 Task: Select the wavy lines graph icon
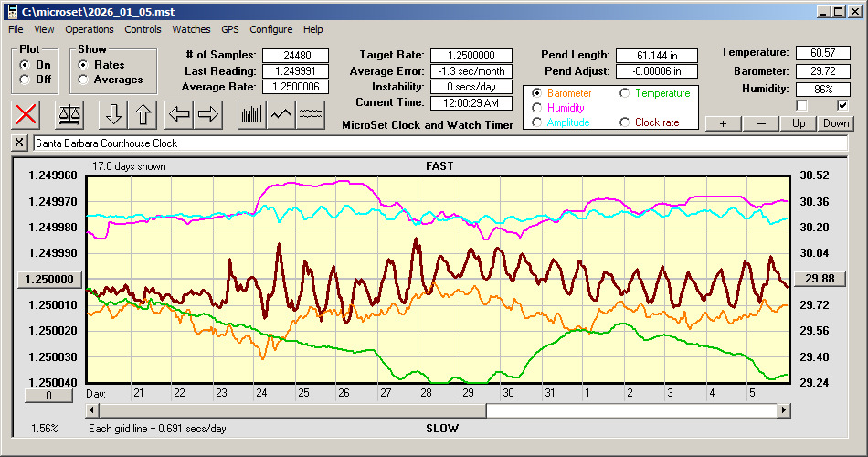coord(311,114)
